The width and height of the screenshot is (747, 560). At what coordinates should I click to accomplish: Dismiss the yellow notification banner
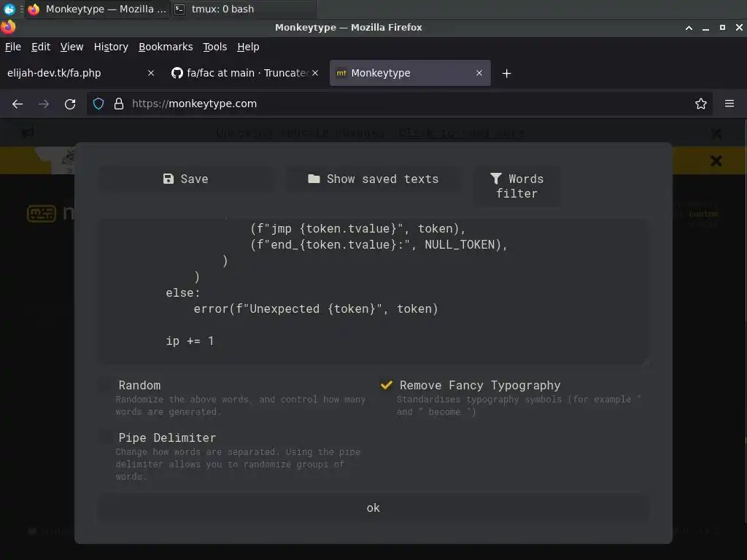(716, 161)
